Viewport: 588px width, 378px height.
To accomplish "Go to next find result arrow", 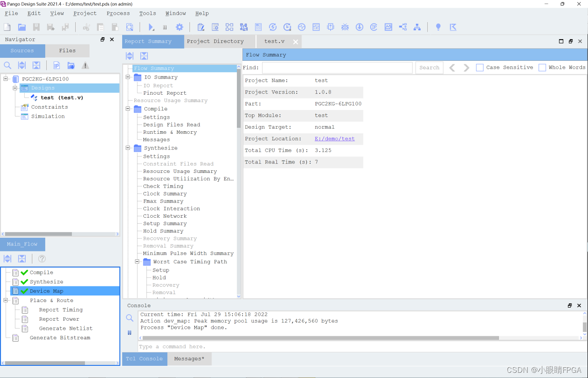I will 466,68.
